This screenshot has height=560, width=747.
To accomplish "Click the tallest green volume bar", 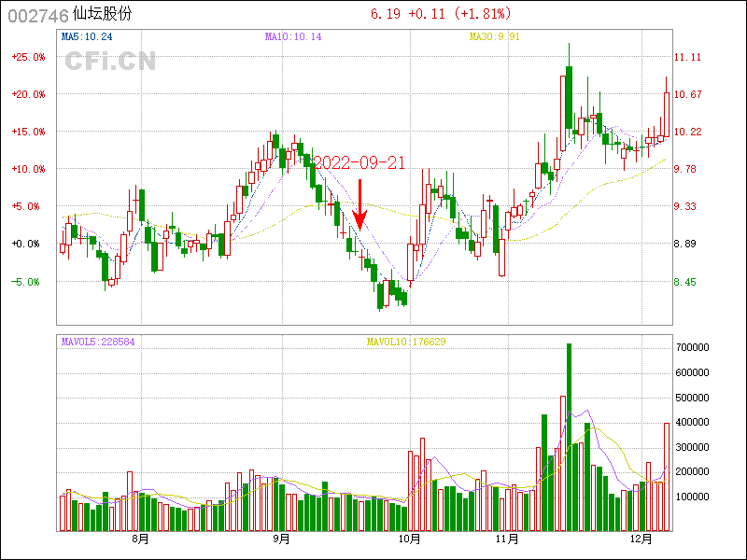I will coord(569,437).
